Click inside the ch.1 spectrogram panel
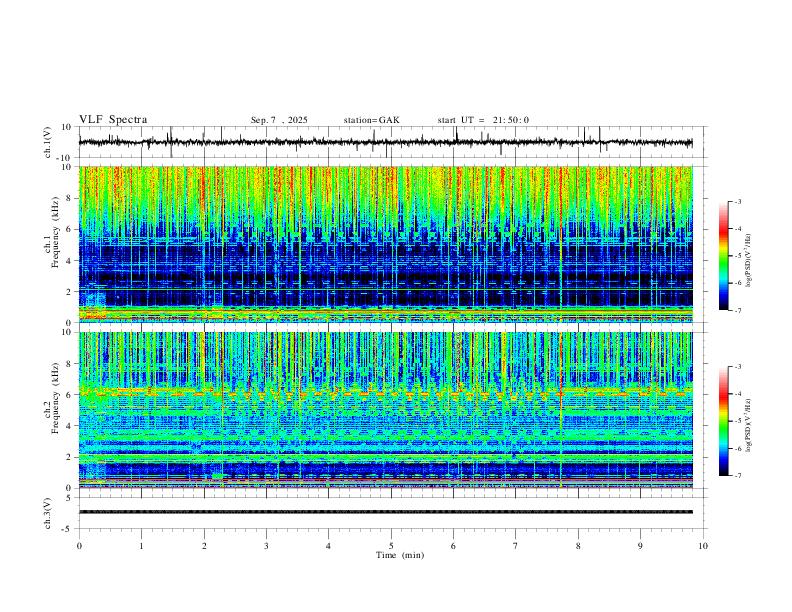 (385, 244)
